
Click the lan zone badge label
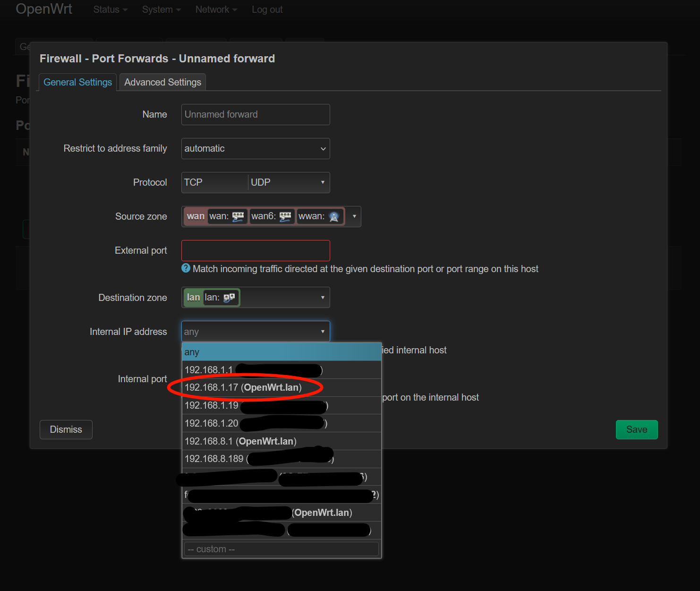coord(194,298)
